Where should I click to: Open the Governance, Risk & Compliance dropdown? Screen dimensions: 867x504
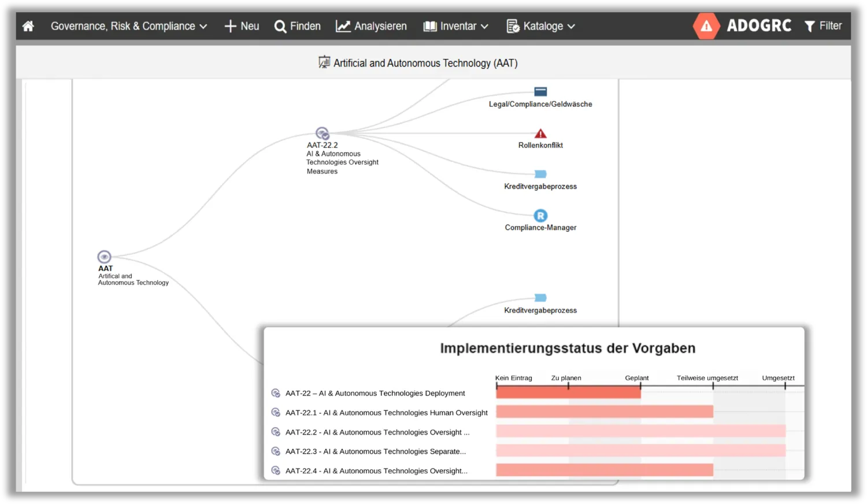[x=128, y=26]
